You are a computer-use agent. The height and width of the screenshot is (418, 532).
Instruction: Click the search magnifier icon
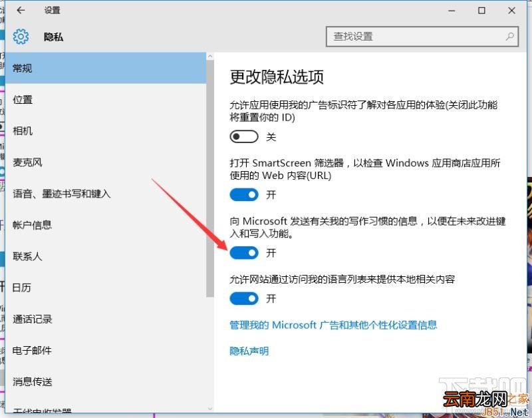pos(509,37)
